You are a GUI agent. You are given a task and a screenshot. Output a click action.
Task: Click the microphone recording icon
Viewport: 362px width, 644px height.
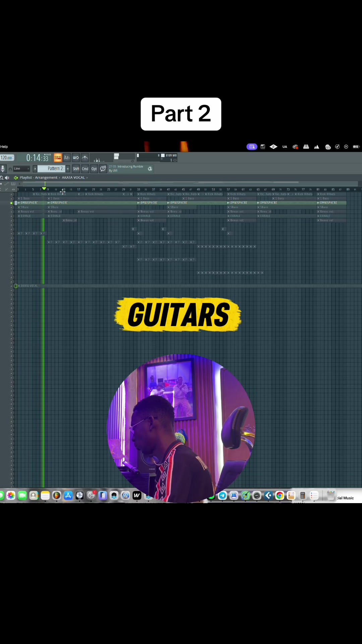pos(3,169)
